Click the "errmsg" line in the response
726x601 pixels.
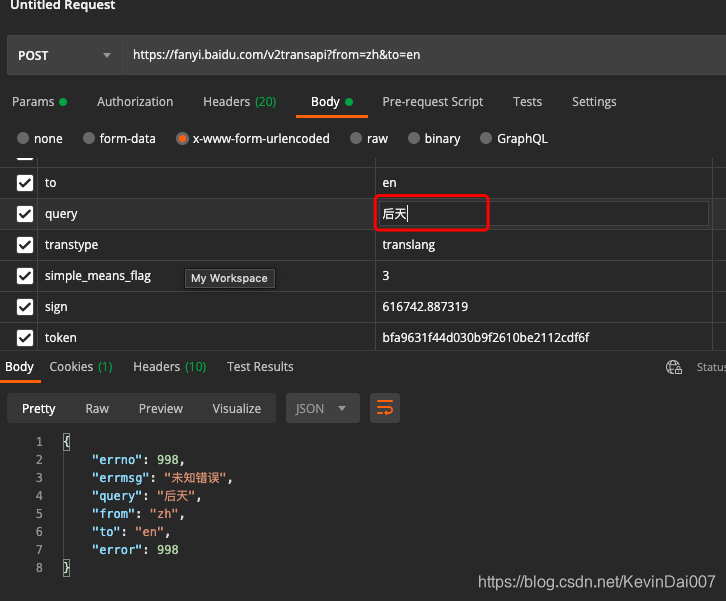[x=162, y=478]
